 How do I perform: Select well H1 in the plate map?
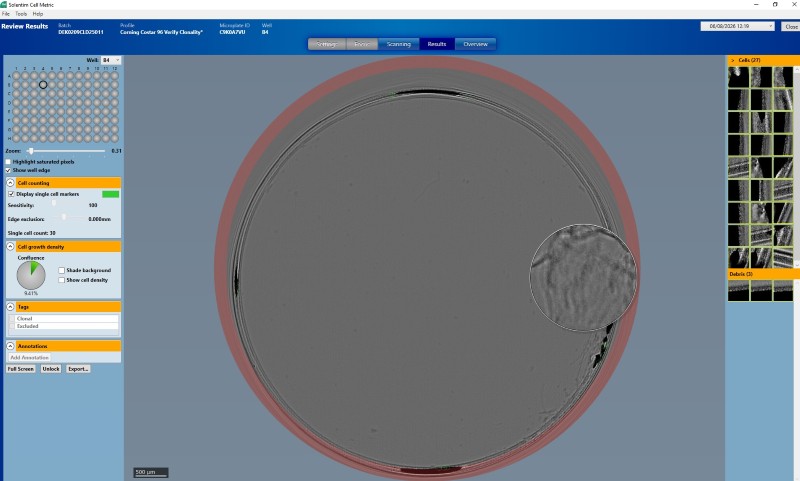pos(16,138)
